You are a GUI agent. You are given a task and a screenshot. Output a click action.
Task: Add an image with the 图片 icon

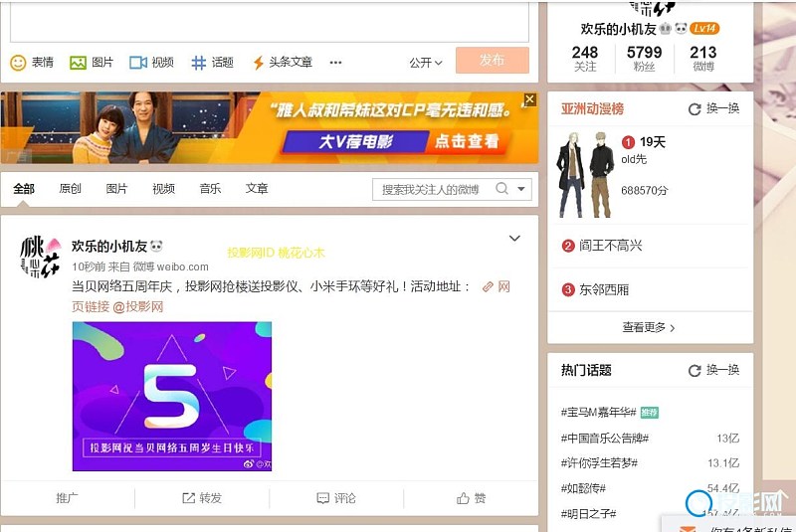coord(79,63)
